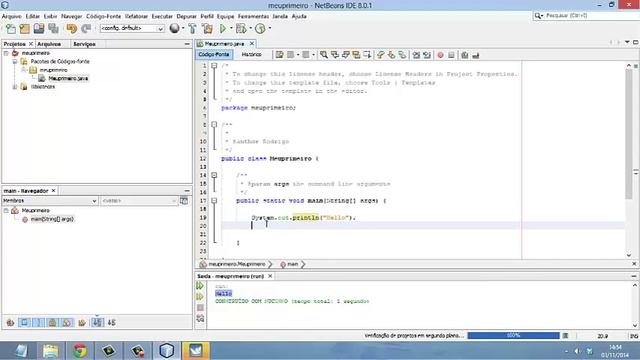
Task: Click the Undo arrow icon
Action: click(x=71, y=29)
